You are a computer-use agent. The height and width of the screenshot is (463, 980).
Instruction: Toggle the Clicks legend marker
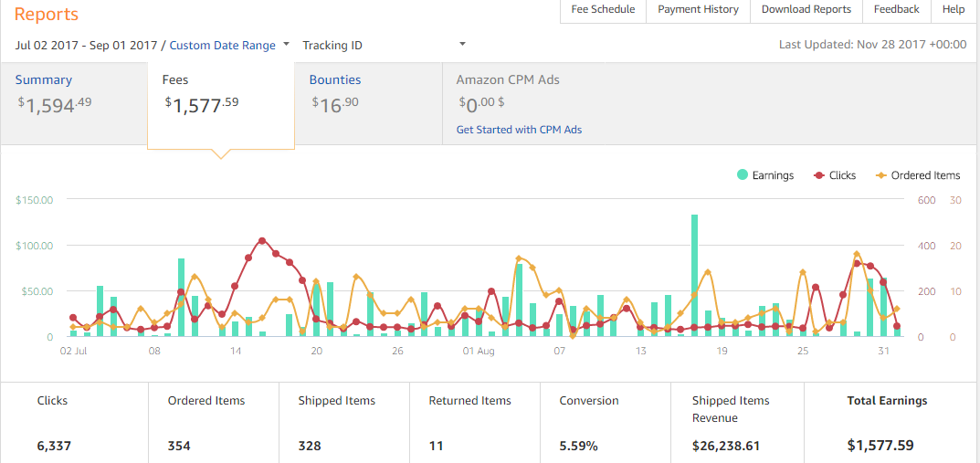point(819,175)
